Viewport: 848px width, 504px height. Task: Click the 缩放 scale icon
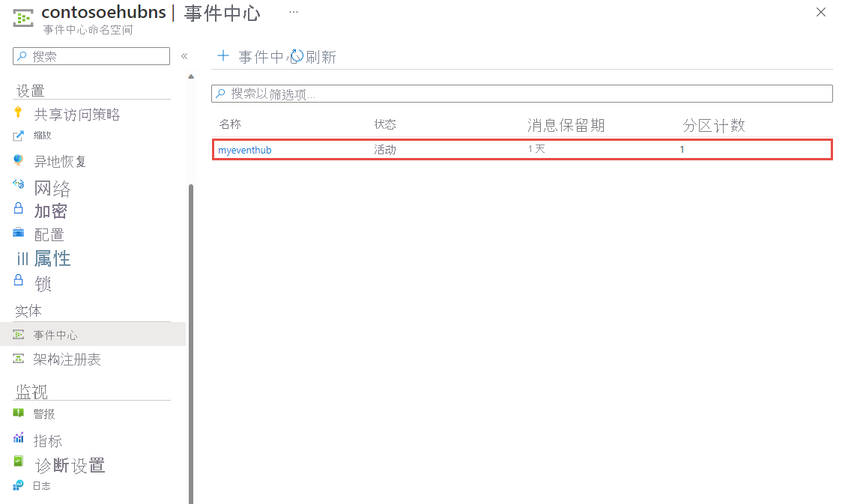pos(19,136)
